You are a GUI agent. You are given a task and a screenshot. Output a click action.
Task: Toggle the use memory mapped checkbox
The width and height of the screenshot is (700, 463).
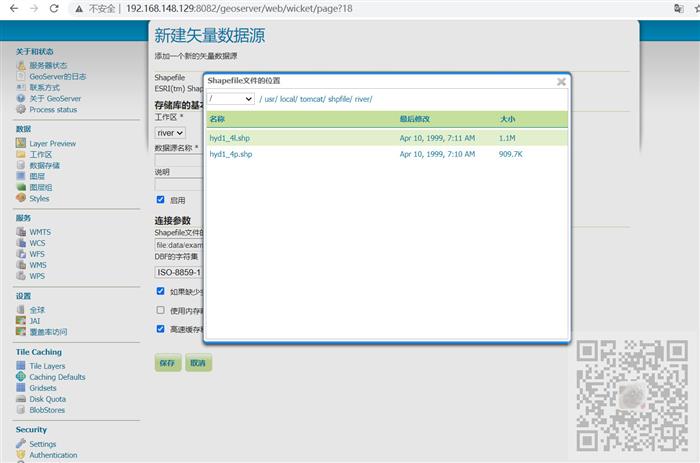tap(161, 310)
